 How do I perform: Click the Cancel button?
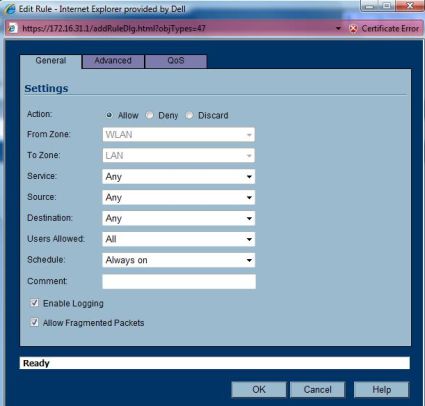tap(317, 389)
